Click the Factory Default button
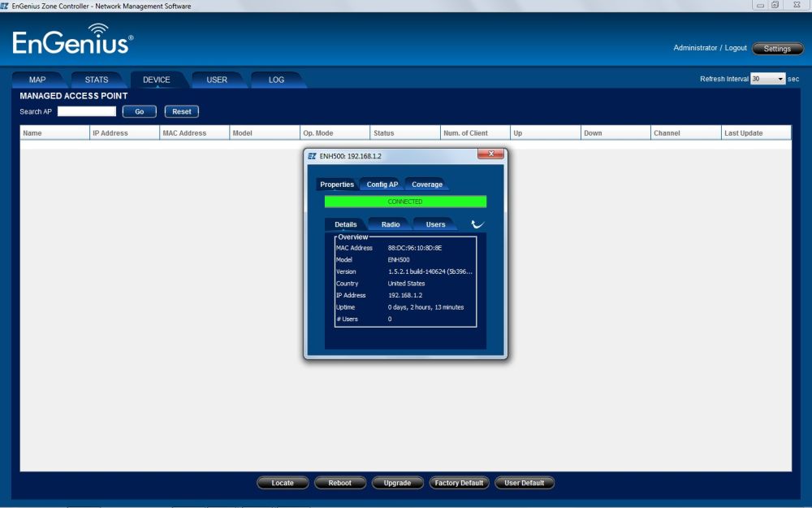The width and height of the screenshot is (812, 508). tap(459, 483)
